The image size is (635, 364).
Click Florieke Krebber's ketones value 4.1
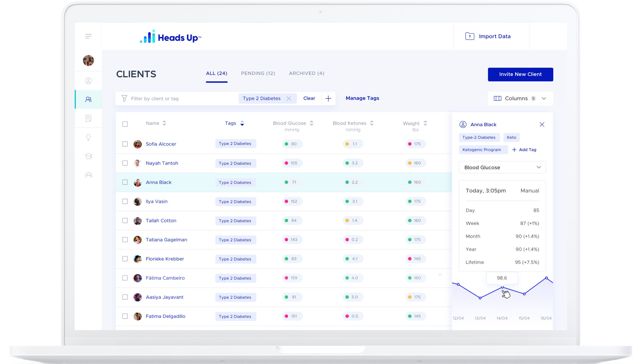pyautogui.click(x=352, y=259)
